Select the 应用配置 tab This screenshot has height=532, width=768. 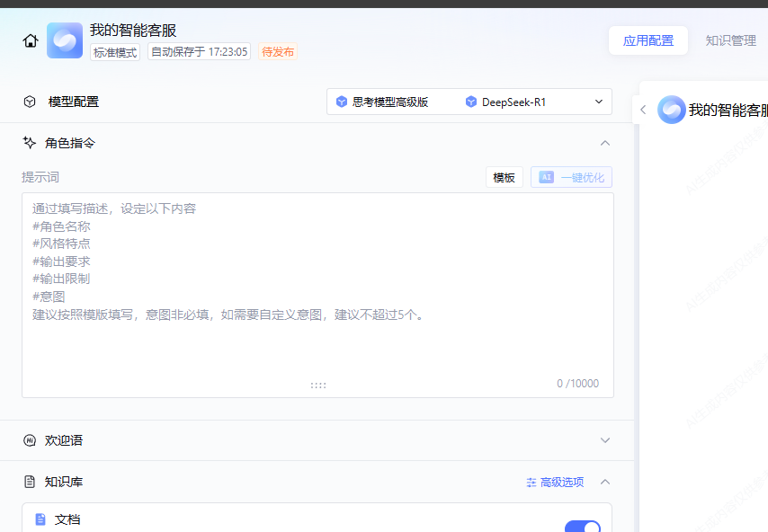point(647,40)
